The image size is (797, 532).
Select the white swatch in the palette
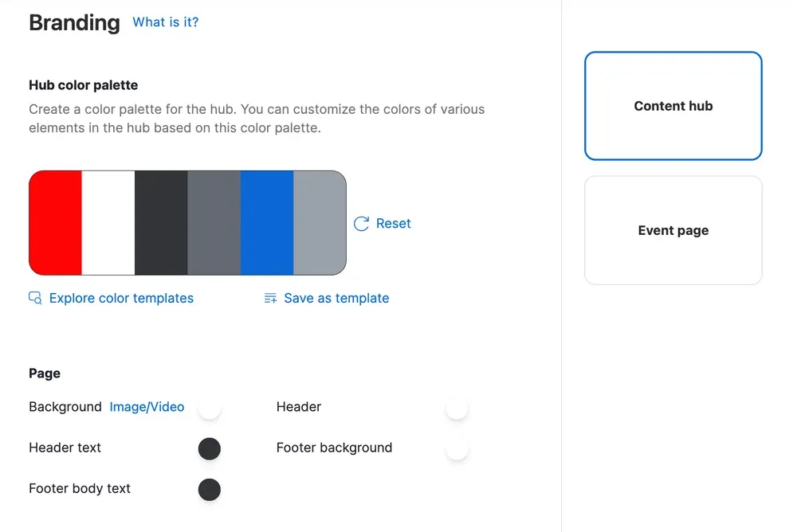coord(108,222)
